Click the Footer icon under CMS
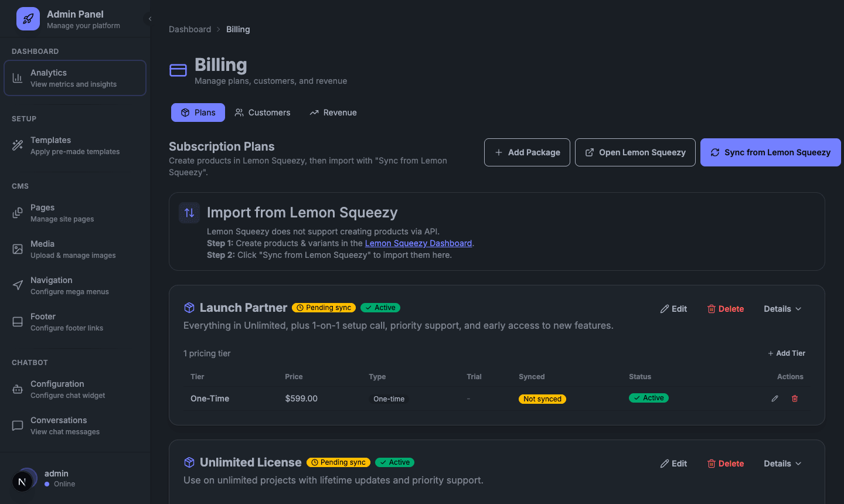Screen dimensions: 844x504 point(18,321)
